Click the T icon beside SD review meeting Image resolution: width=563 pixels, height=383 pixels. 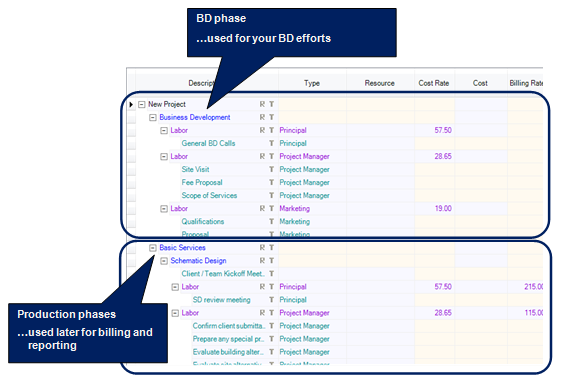pyautogui.click(x=271, y=300)
